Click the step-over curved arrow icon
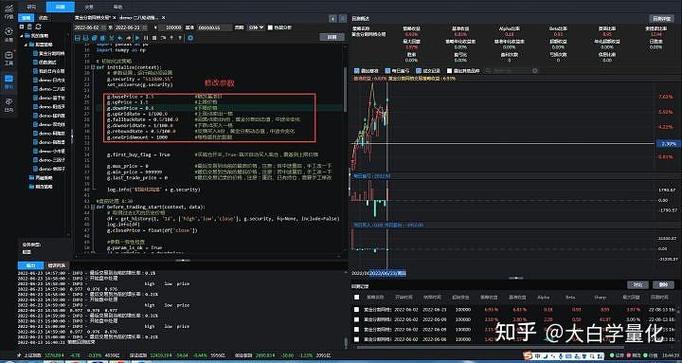682x363 pixels. point(163,38)
